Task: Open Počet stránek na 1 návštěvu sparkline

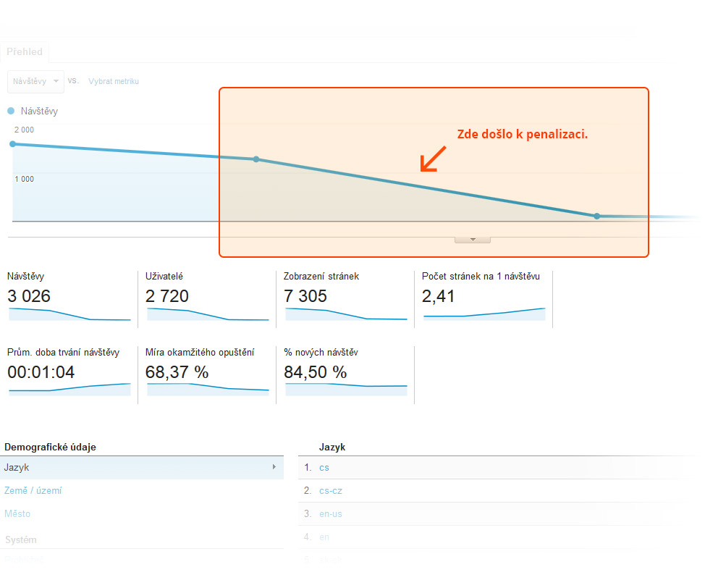Action: pos(484,314)
